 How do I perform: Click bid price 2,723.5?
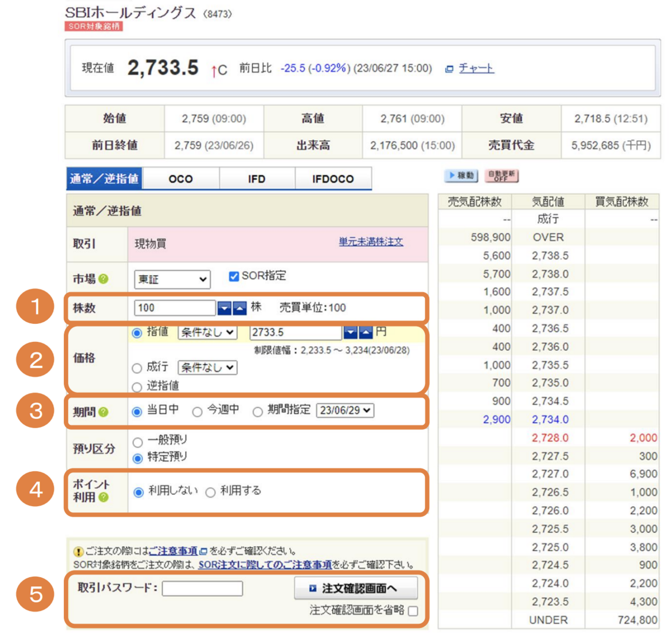(550, 602)
